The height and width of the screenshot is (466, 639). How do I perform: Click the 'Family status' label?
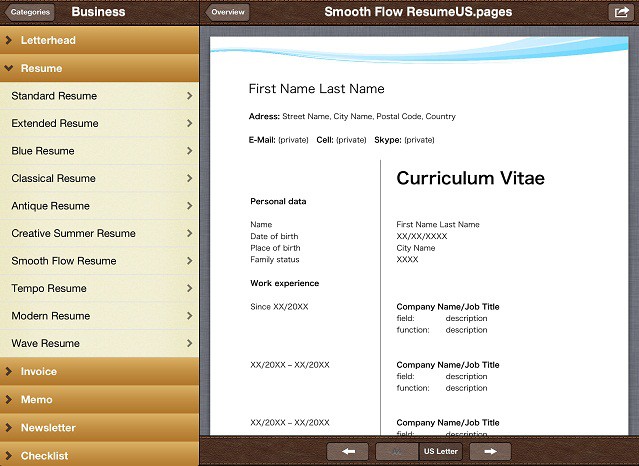275,259
